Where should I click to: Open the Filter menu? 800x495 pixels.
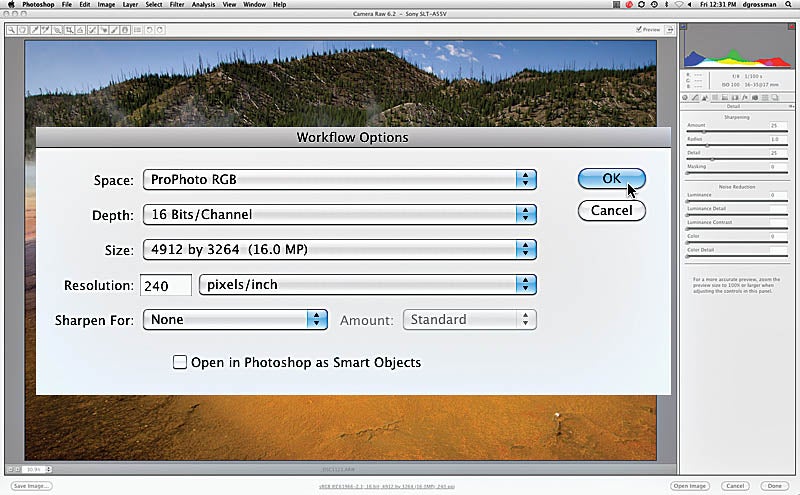coord(177,5)
